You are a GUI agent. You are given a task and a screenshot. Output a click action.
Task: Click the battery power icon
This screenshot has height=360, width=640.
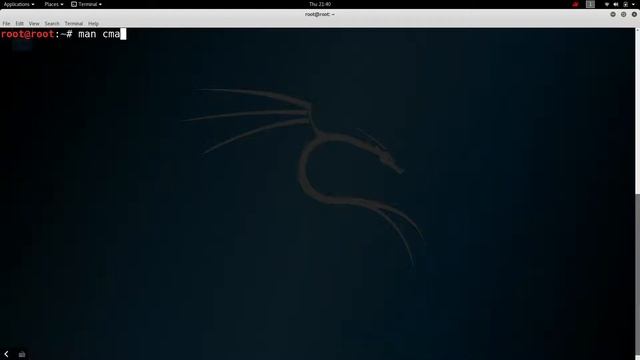click(625, 4)
